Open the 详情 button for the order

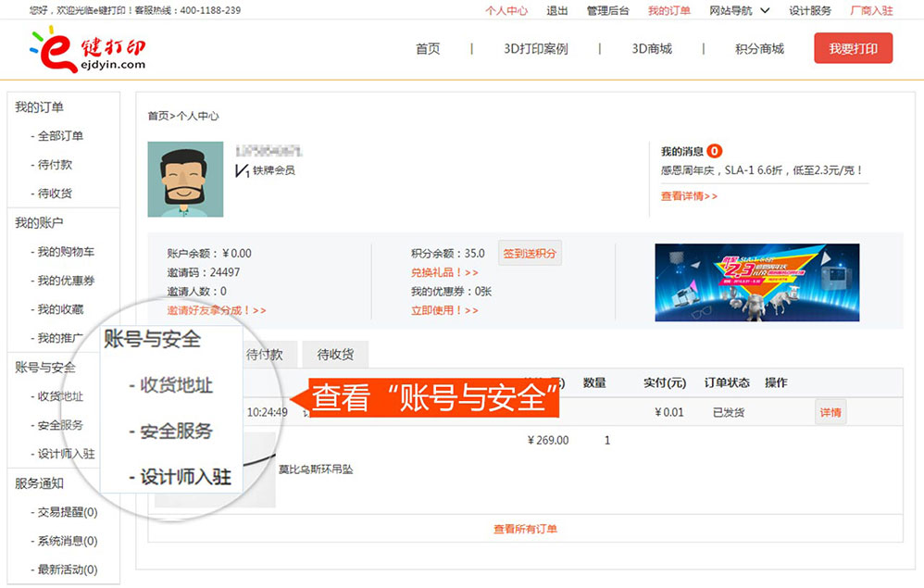tap(830, 412)
